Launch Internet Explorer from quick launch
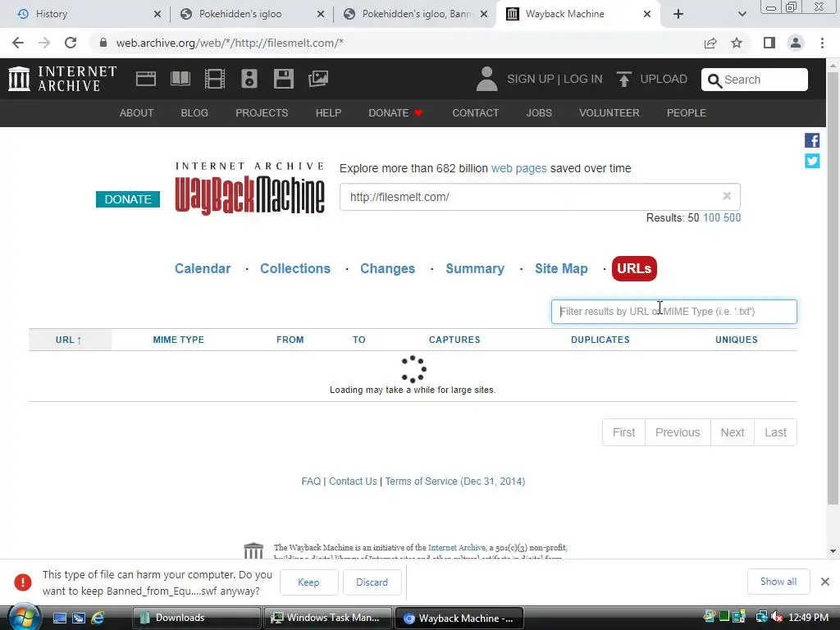The width and height of the screenshot is (840, 630). point(98,618)
